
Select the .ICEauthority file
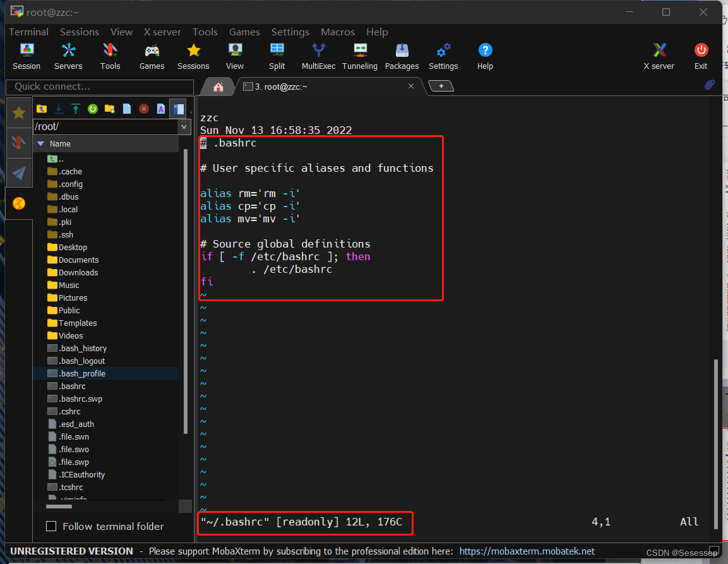76,475
